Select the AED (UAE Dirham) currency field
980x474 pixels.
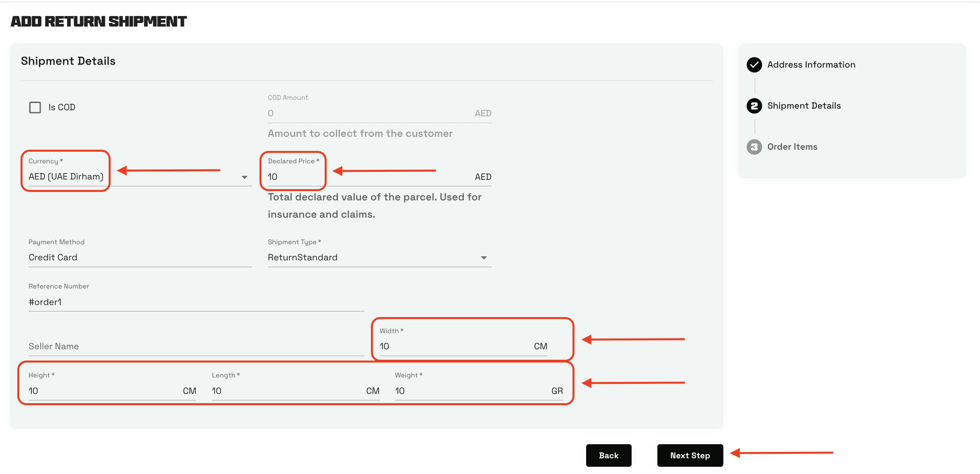[66, 177]
